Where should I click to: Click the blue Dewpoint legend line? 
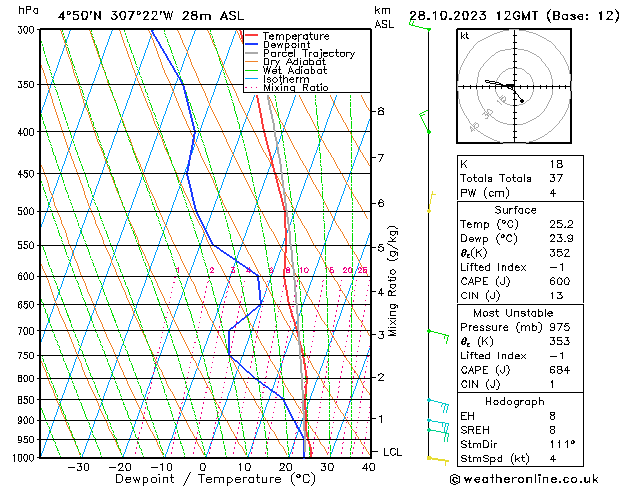coord(252,44)
